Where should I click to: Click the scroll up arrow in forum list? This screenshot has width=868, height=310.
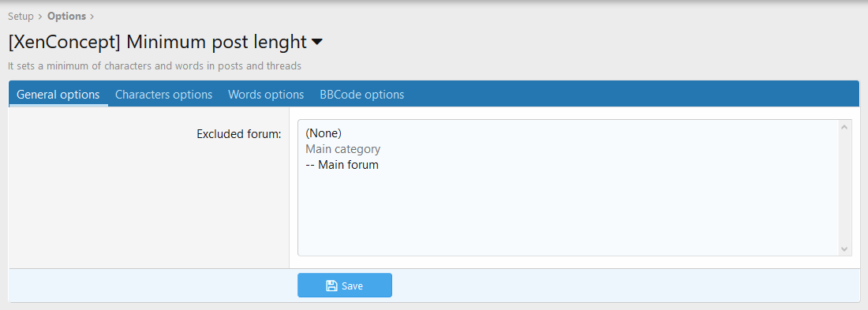pos(844,127)
